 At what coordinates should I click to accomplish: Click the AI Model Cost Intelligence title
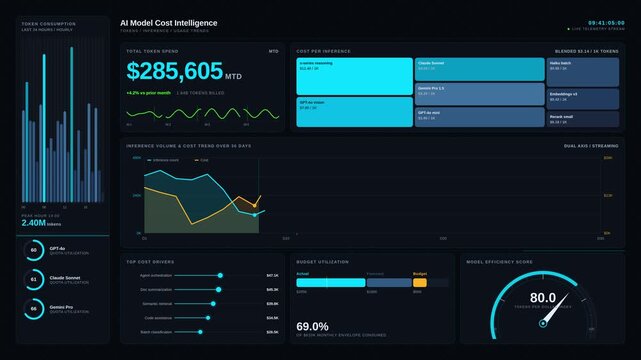pos(169,23)
